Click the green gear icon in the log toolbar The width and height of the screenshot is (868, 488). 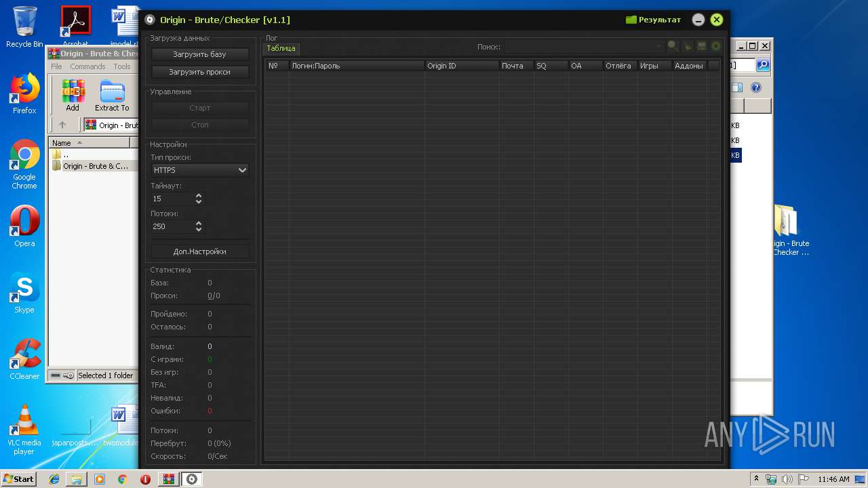tap(715, 46)
